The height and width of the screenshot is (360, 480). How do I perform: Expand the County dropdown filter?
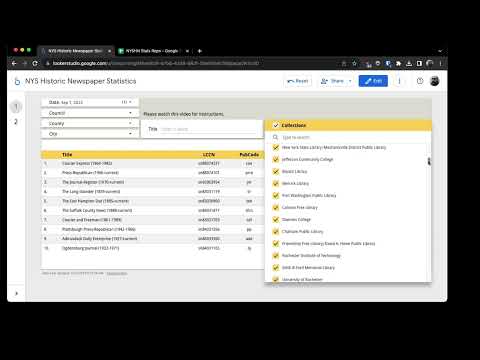pyautogui.click(x=89, y=123)
